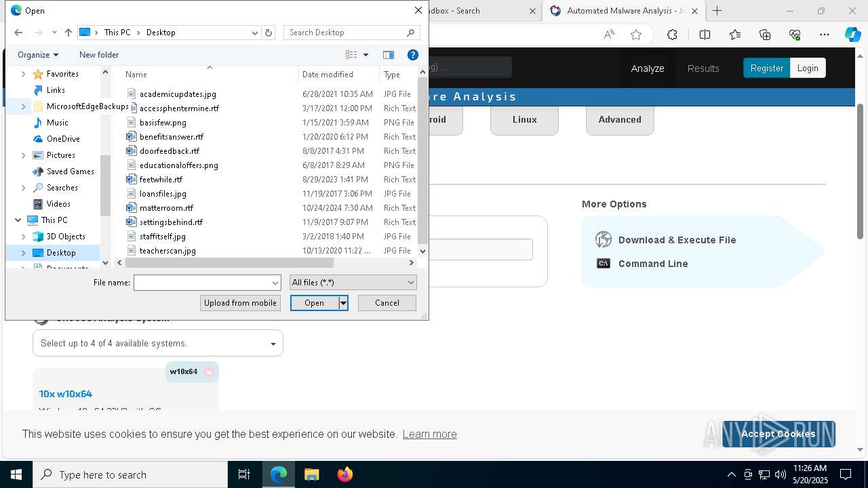Click Windows Start button

[16, 474]
